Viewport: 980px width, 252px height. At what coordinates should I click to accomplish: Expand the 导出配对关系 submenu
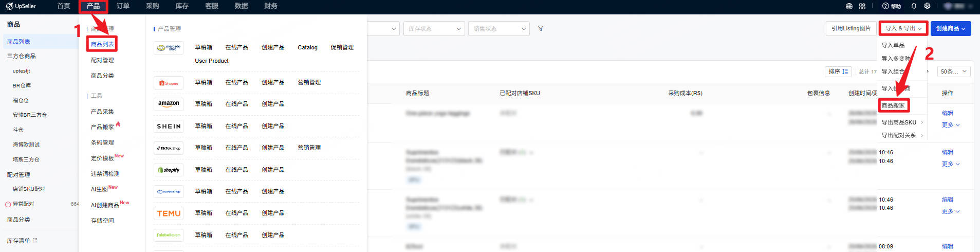click(902, 135)
